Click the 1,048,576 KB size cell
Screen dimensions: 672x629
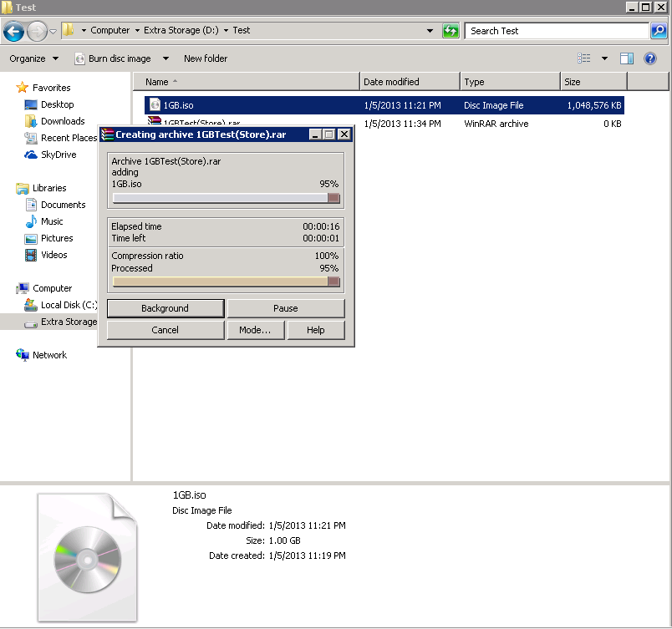tap(594, 105)
